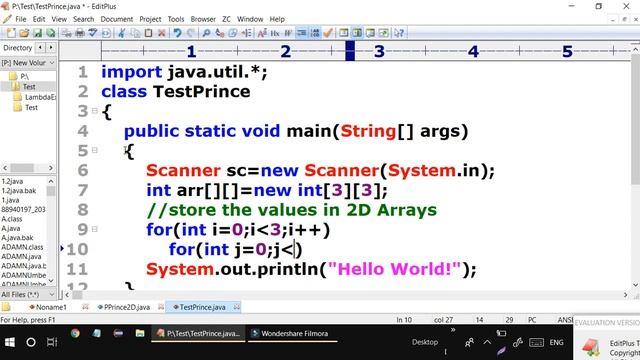Select ADAMN.java in the file list

21,256
